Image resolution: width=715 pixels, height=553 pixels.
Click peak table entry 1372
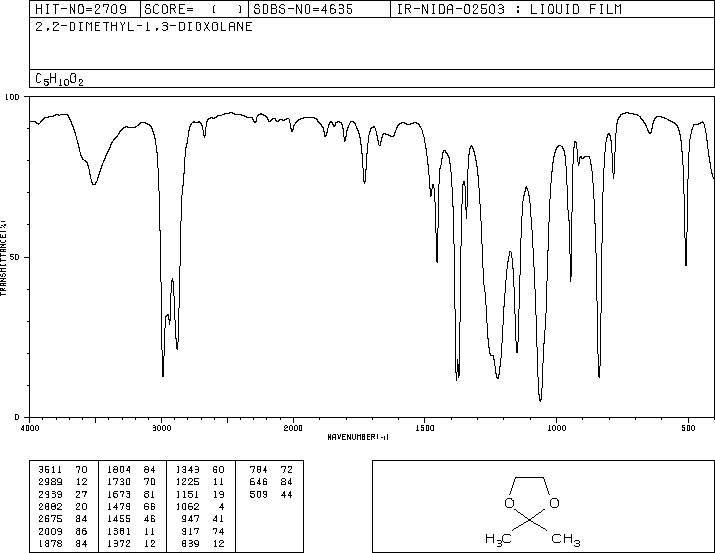[119, 544]
